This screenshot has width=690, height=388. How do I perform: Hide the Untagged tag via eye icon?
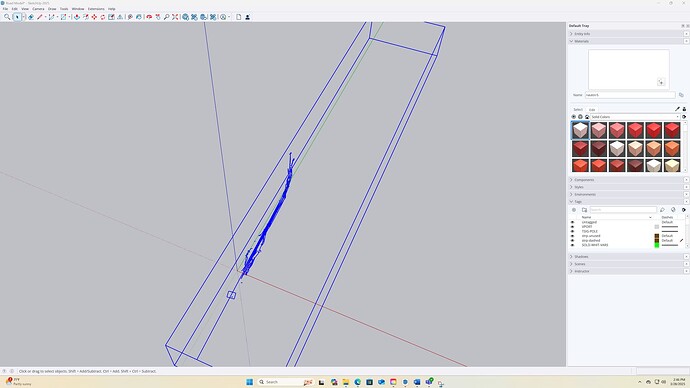coord(573,222)
